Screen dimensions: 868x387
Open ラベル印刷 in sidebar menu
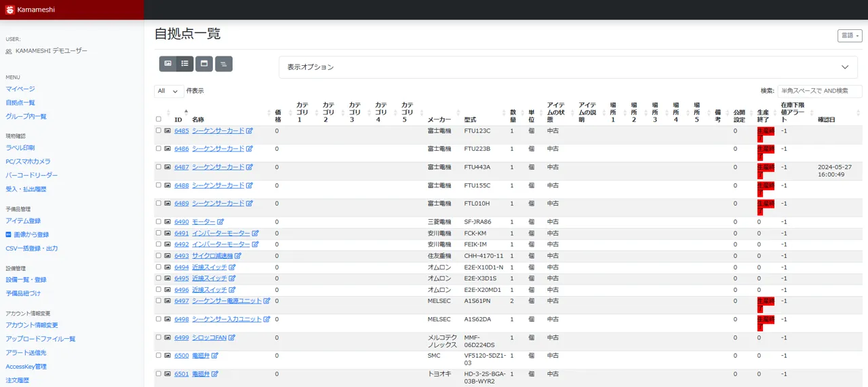pyautogui.click(x=20, y=147)
